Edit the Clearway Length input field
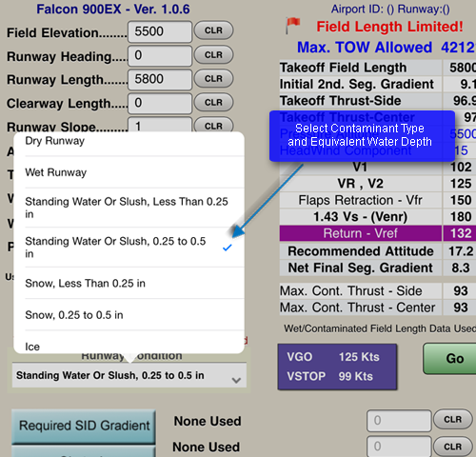Image resolution: width=476 pixels, height=457 pixels. pos(160,103)
